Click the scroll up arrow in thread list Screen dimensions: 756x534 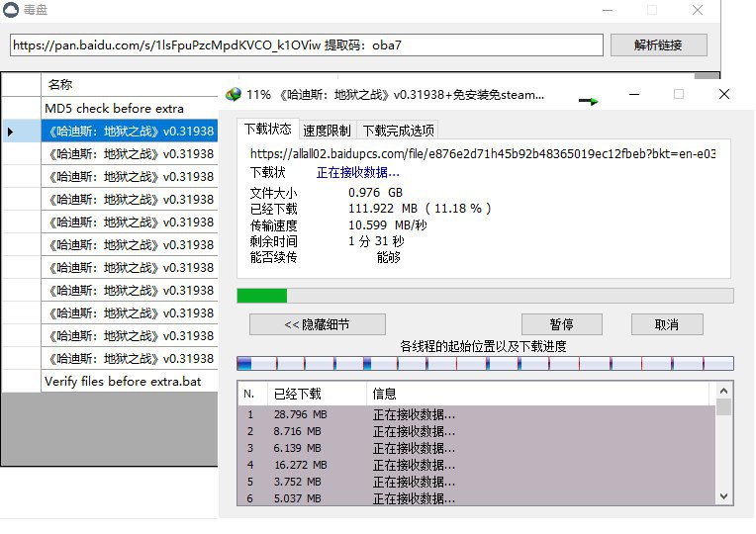tap(723, 390)
